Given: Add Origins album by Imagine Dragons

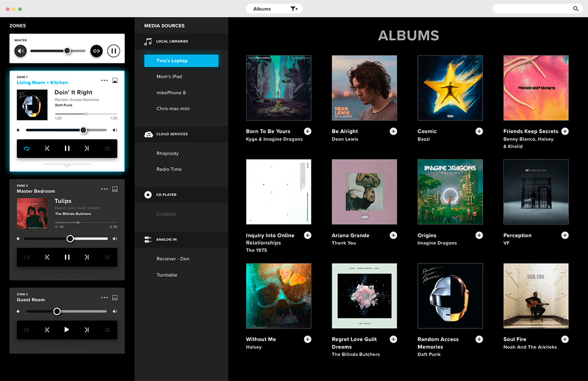Looking at the screenshot, I should click(479, 235).
